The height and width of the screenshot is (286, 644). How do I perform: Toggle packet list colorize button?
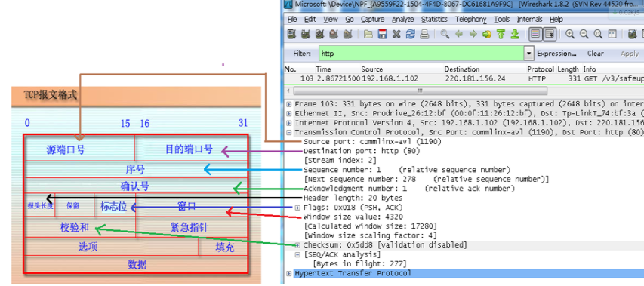click(x=535, y=35)
